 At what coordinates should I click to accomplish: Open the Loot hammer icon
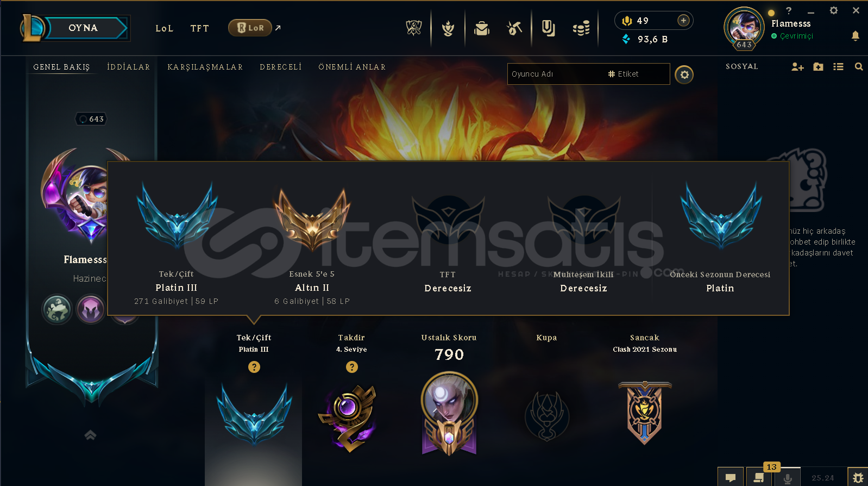tap(514, 28)
